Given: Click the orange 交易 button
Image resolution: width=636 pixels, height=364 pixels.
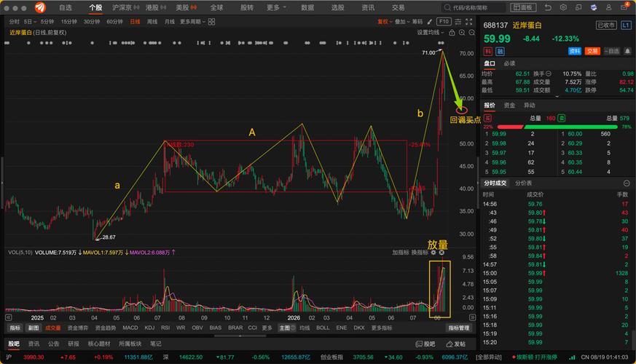Looking at the screenshot, I should (592, 51).
